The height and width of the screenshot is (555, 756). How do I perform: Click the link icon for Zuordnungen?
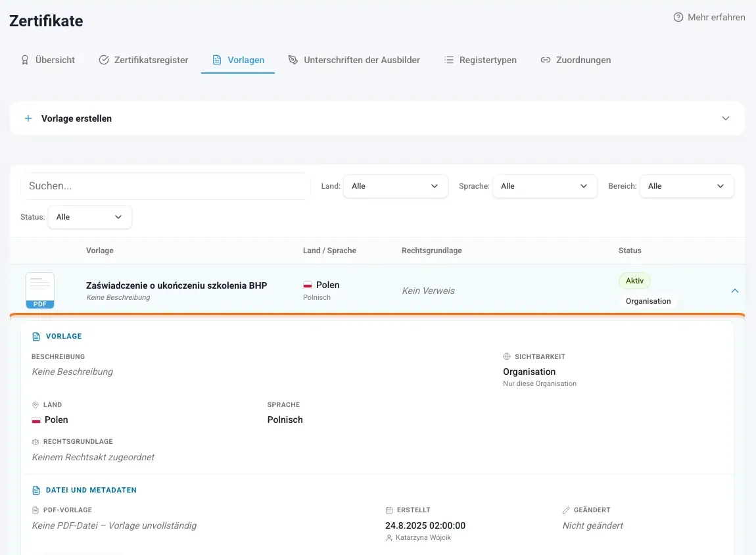point(545,60)
